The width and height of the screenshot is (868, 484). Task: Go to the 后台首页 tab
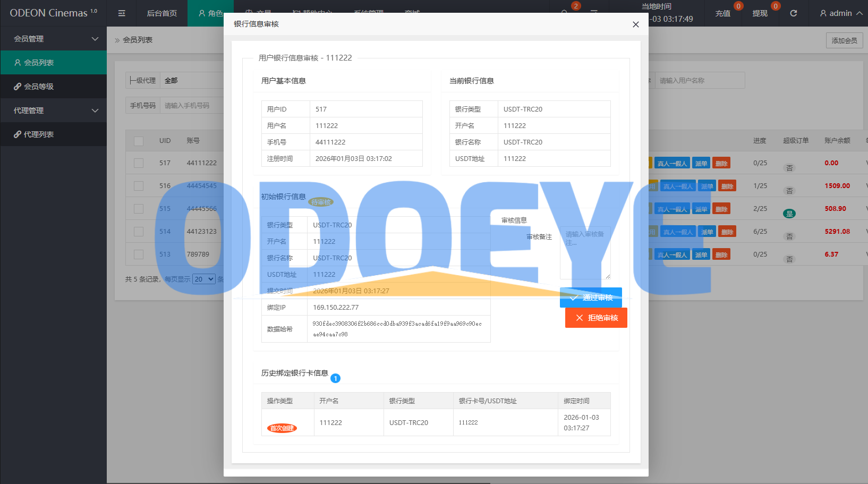161,13
